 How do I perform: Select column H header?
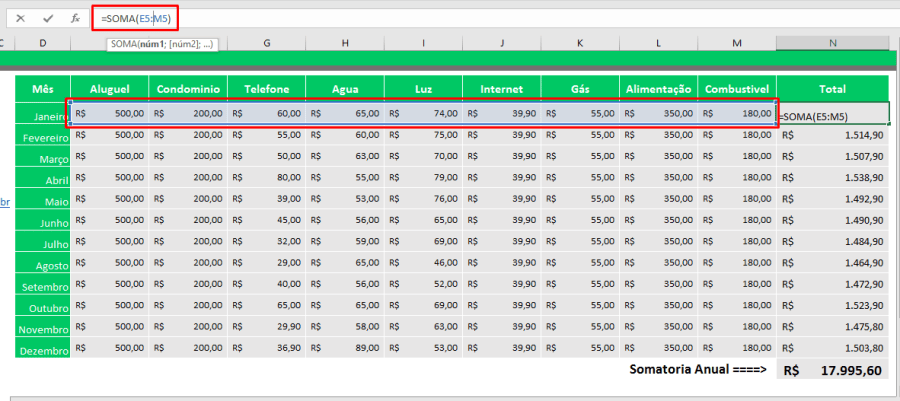[345, 43]
